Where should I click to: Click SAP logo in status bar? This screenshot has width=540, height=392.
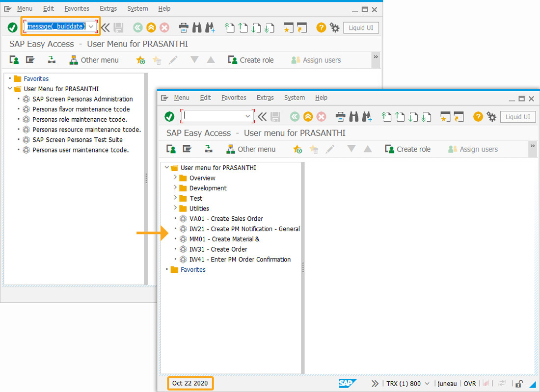(348, 383)
